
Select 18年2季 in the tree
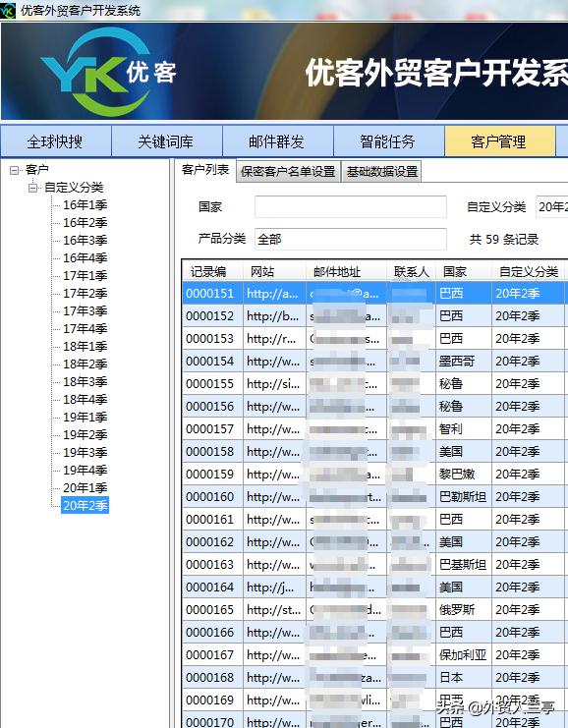[x=85, y=364]
